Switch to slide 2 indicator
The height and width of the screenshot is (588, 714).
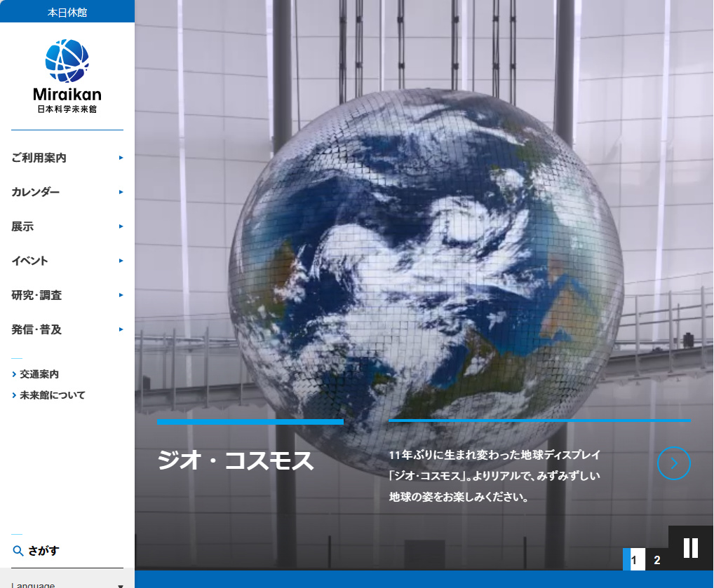[657, 560]
